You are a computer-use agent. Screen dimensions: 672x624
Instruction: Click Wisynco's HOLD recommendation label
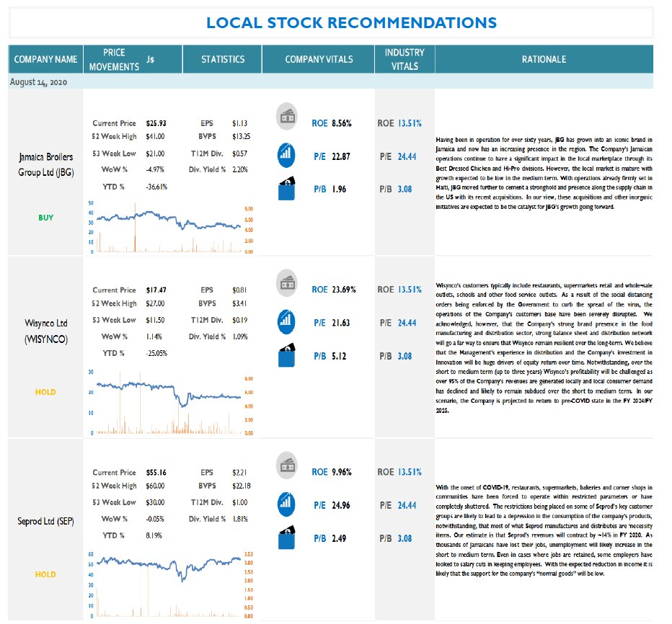coord(45,392)
